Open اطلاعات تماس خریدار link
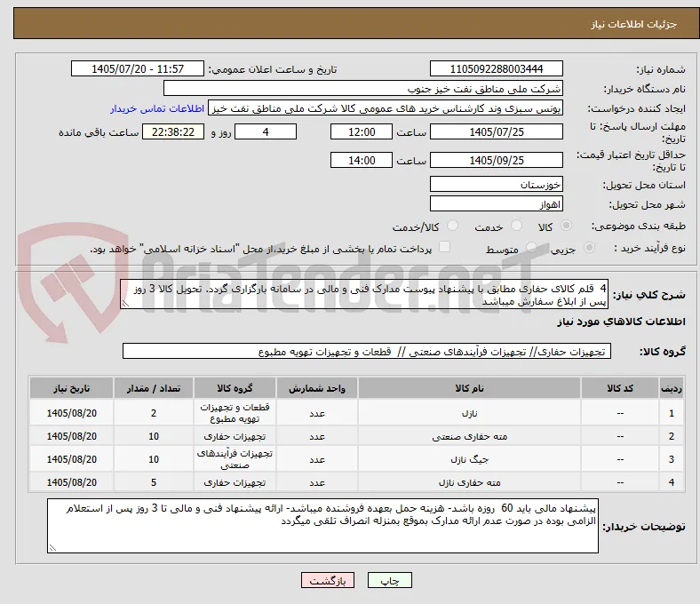This screenshot has height=604, width=700. 157,108
